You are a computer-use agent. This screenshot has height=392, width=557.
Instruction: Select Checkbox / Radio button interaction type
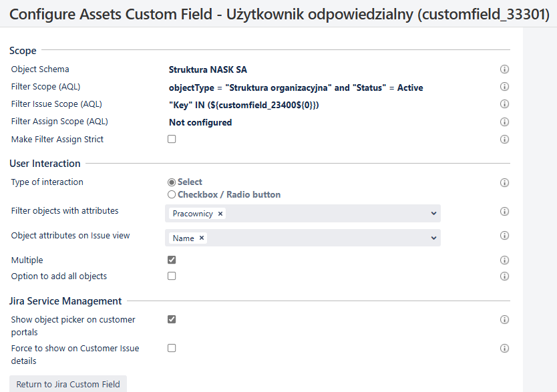[172, 194]
